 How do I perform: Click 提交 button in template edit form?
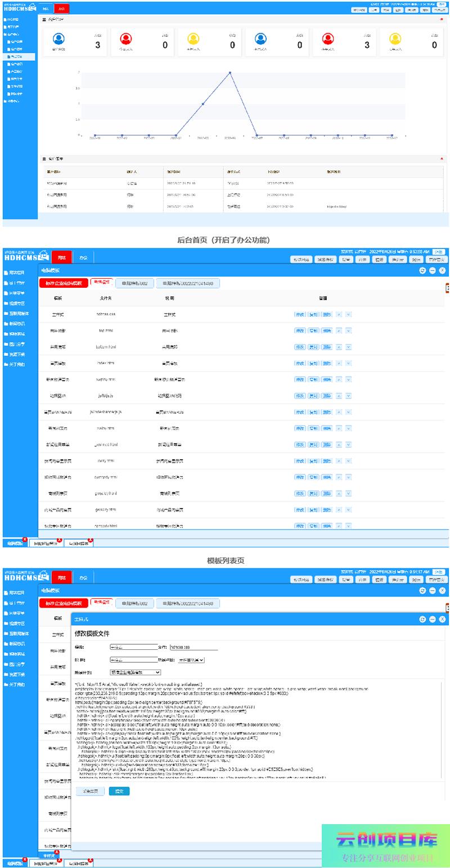(119, 791)
